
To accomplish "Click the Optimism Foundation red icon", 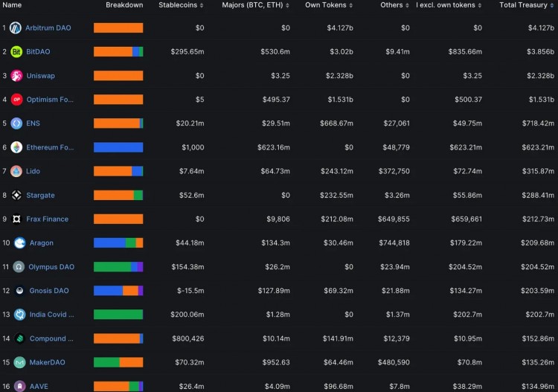I will [x=16, y=100].
